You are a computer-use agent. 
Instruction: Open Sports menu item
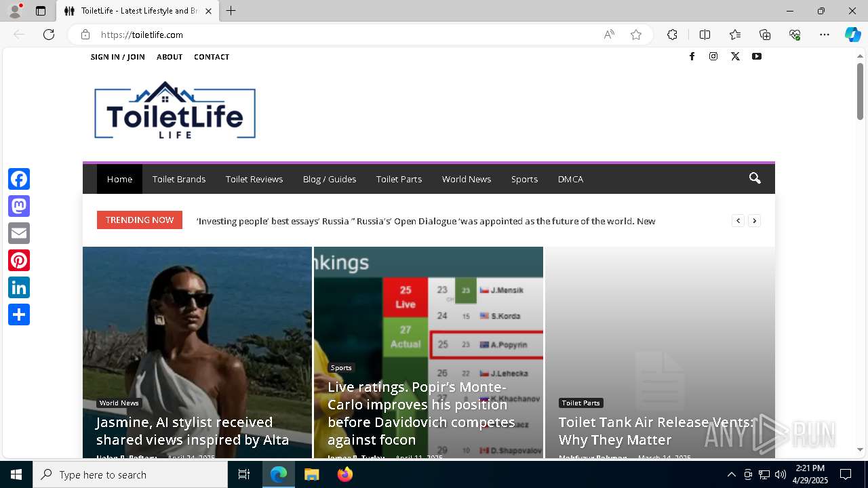[x=524, y=179]
